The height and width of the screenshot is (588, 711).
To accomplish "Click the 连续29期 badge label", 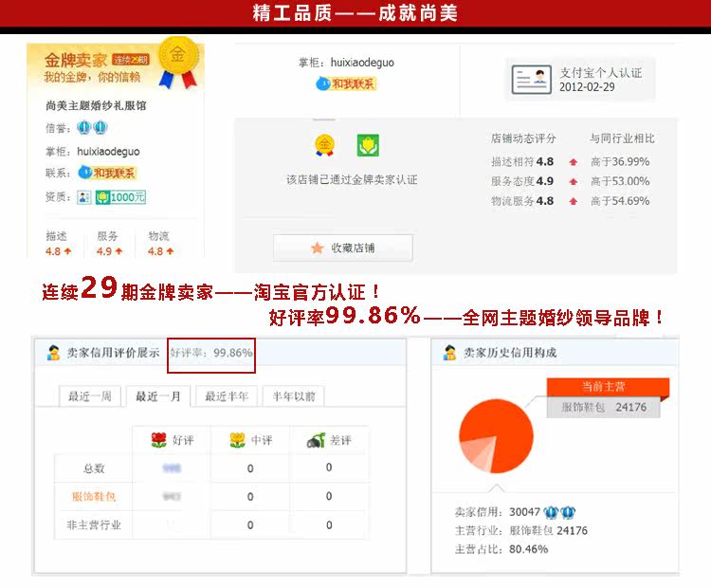I will (x=130, y=60).
